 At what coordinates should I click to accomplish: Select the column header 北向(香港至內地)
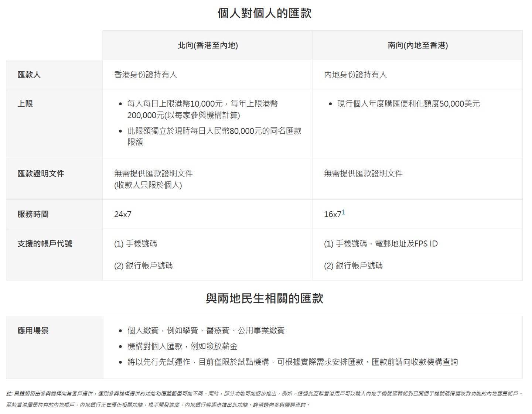click(208, 46)
